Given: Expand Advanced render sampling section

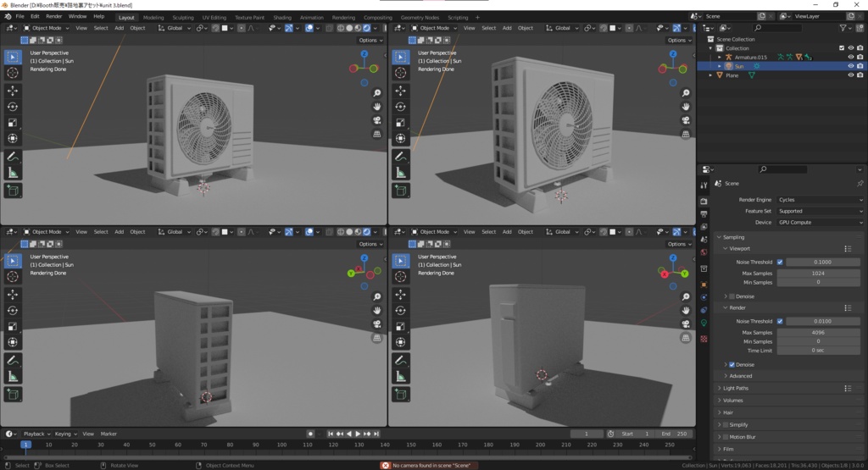Looking at the screenshot, I should tap(740, 376).
